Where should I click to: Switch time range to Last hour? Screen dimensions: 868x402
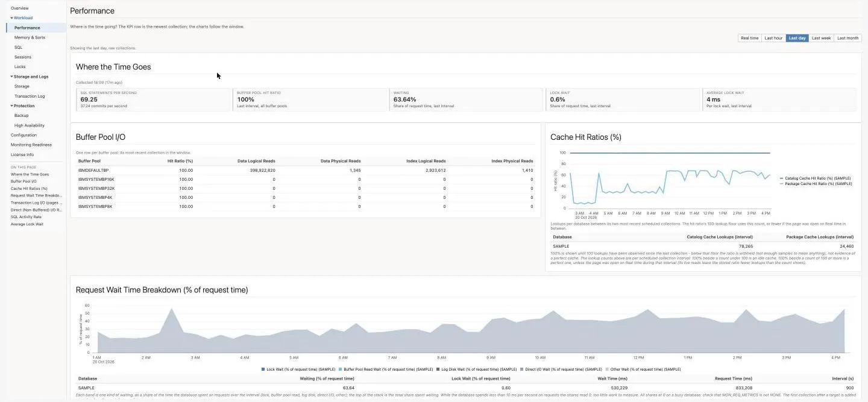click(773, 38)
